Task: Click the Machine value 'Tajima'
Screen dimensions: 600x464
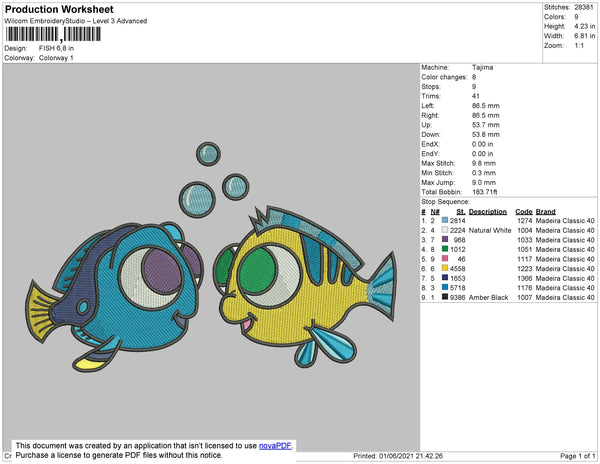Action: pyautogui.click(x=483, y=67)
